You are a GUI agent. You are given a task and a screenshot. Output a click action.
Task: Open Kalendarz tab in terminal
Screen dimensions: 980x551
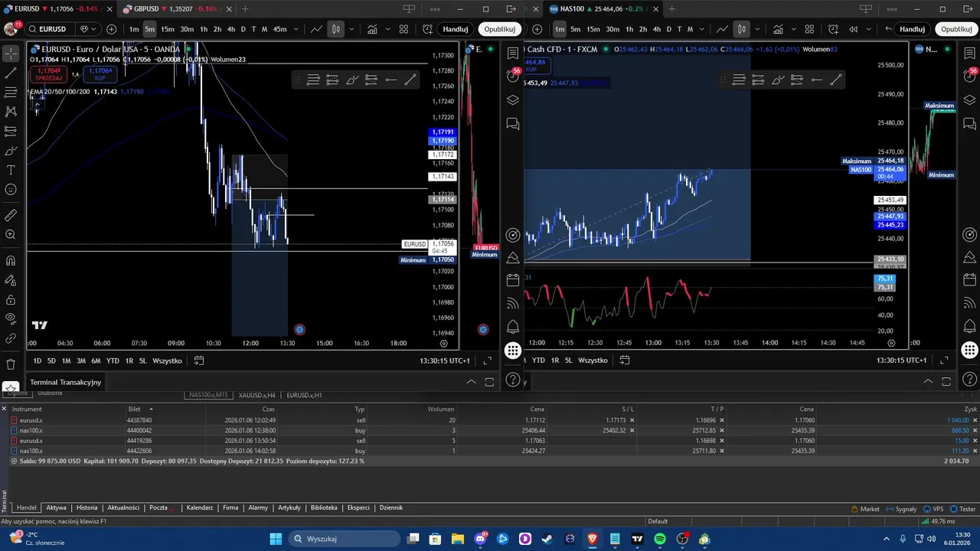pos(200,507)
